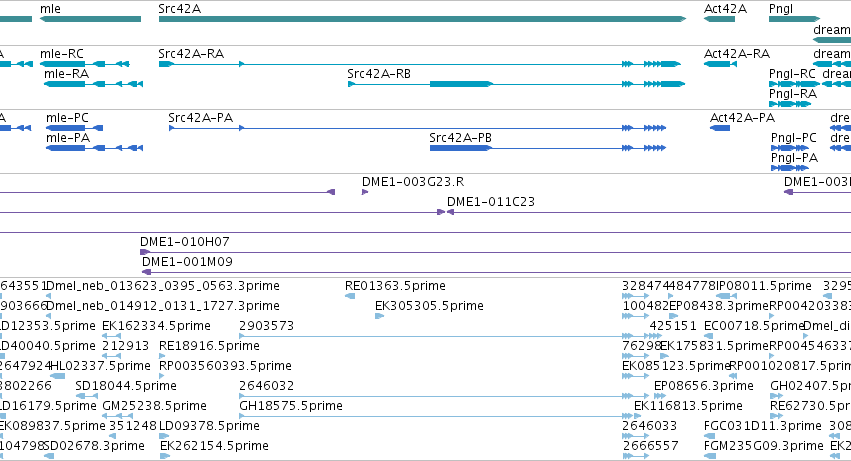Select the Src42A-RA transcript label
The height and width of the screenshot is (461, 851).
point(191,54)
